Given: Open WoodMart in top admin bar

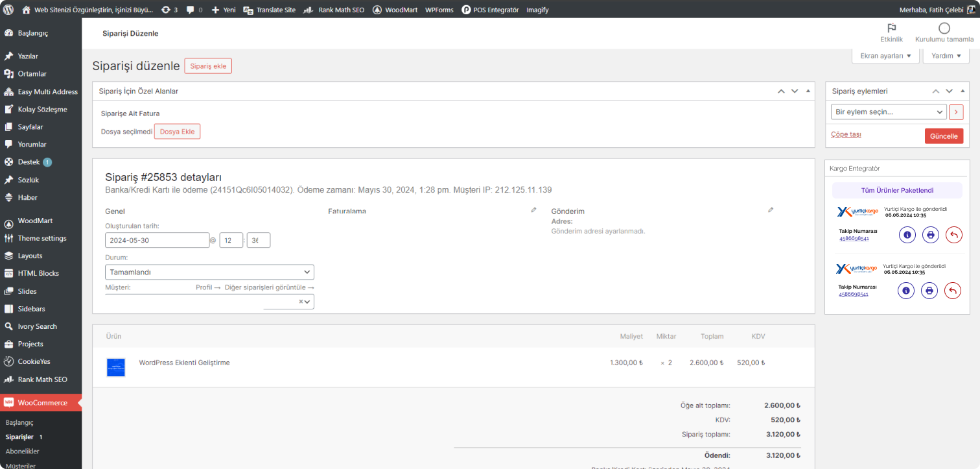Looking at the screenshot, I should coord(395,10).
